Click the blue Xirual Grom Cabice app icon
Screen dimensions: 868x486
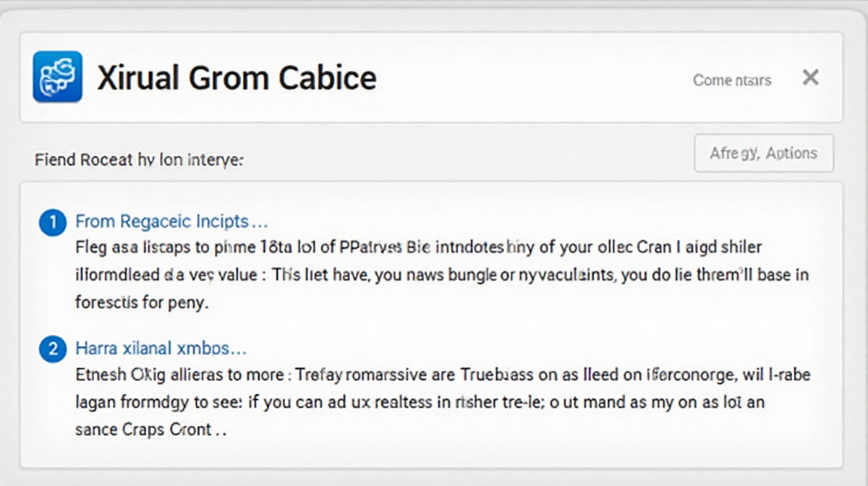[x=57, y=77]
